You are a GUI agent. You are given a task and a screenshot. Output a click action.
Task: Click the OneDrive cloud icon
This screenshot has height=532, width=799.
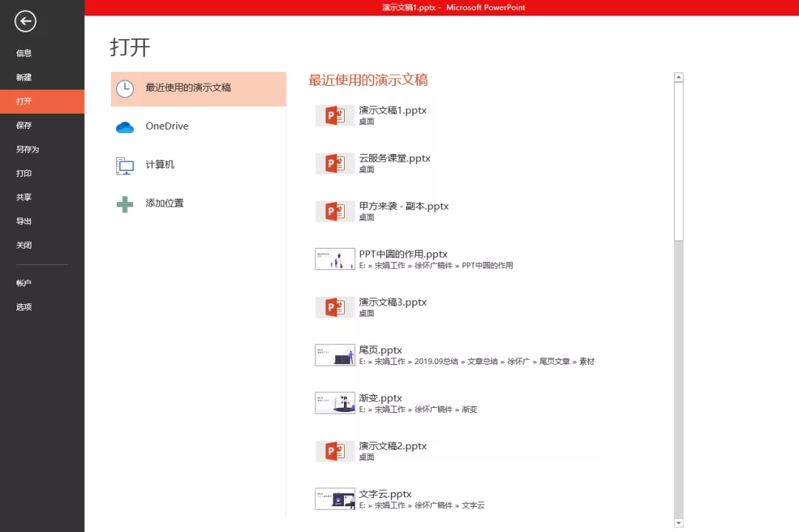(x=125, y=127)
